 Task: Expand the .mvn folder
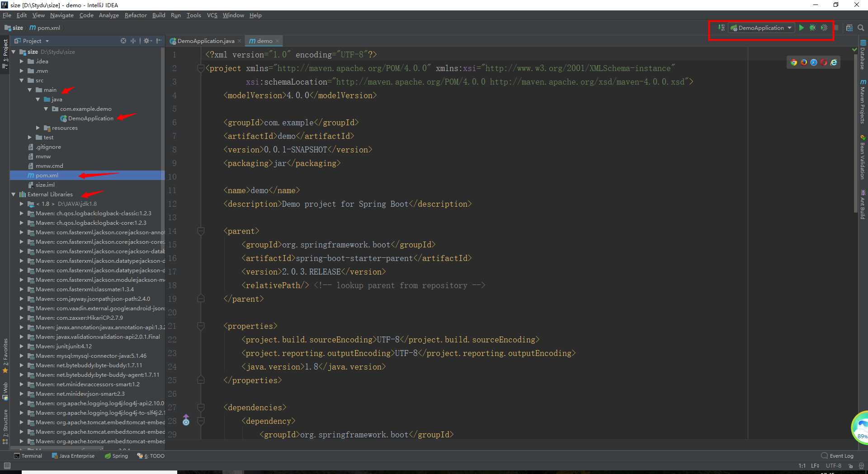21,71
